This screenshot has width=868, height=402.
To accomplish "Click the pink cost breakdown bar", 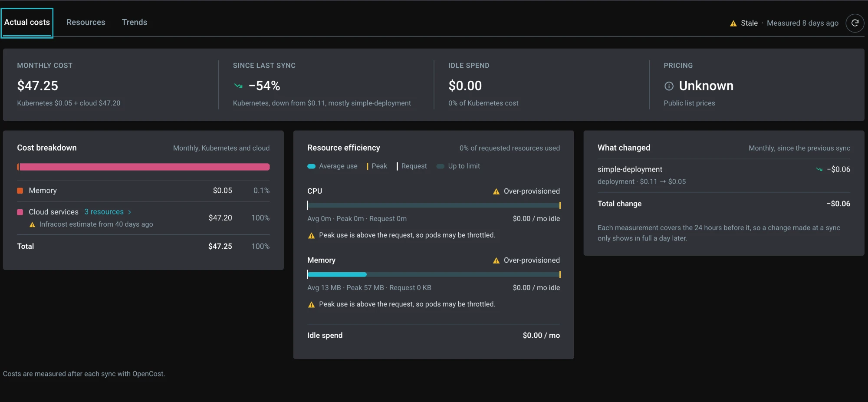I will click(x=145, y=167).
